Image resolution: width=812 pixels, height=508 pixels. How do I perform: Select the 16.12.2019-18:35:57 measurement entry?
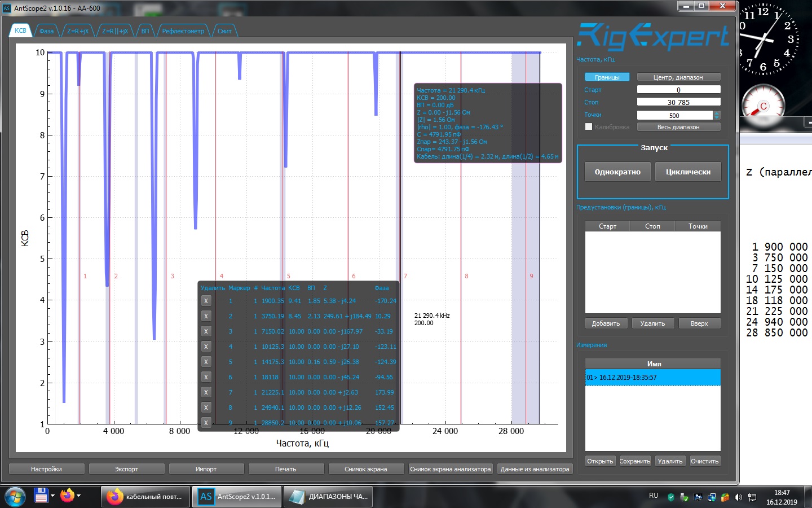[x=652, y=378]
